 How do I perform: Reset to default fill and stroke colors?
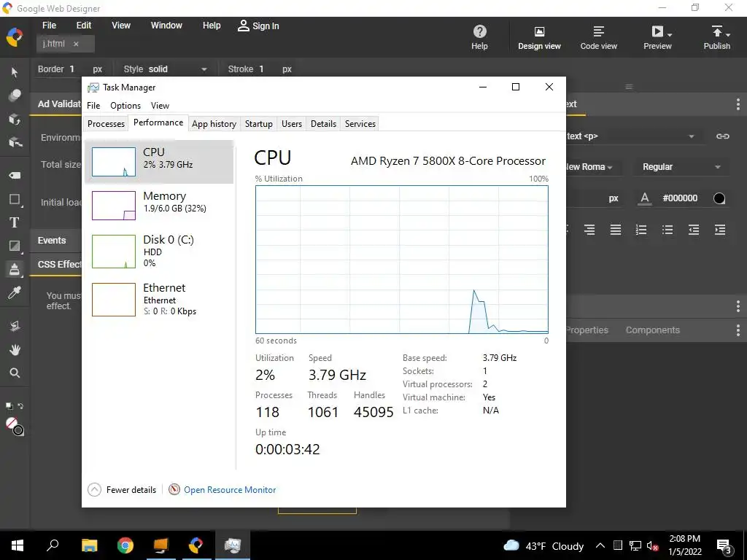click(9, 405)
